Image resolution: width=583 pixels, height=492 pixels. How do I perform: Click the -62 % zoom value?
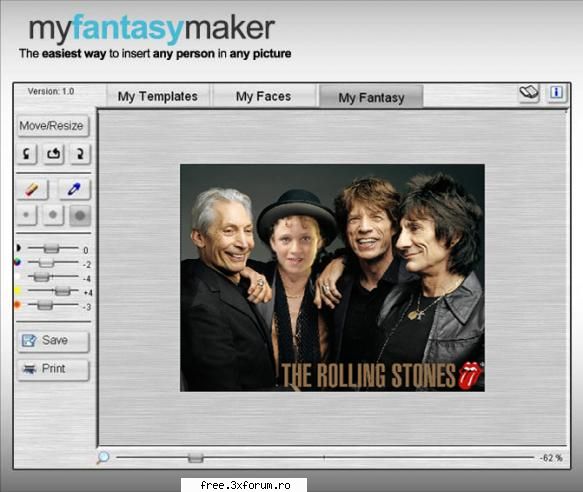click(551, 458)
